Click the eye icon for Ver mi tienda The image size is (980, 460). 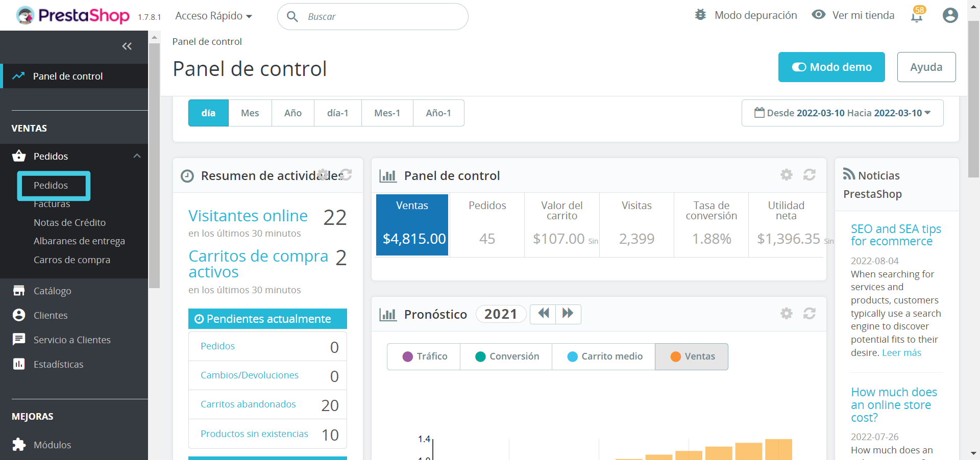pos(819,15)
